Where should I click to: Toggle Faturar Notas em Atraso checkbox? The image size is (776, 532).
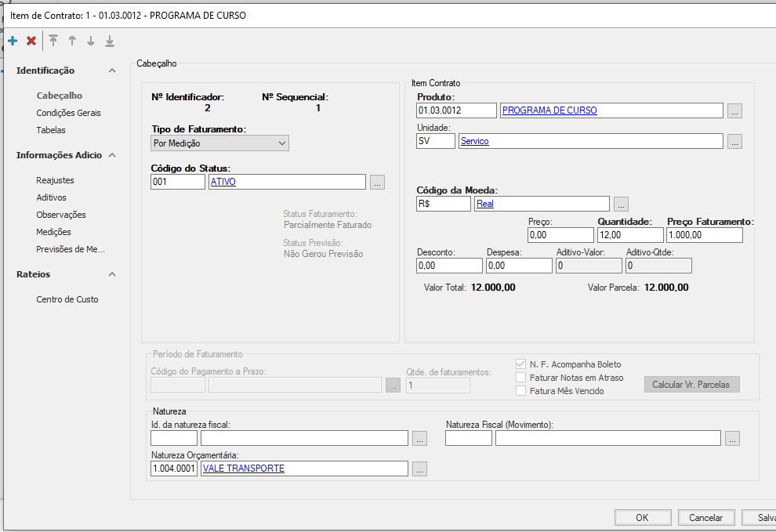(520, 378)
